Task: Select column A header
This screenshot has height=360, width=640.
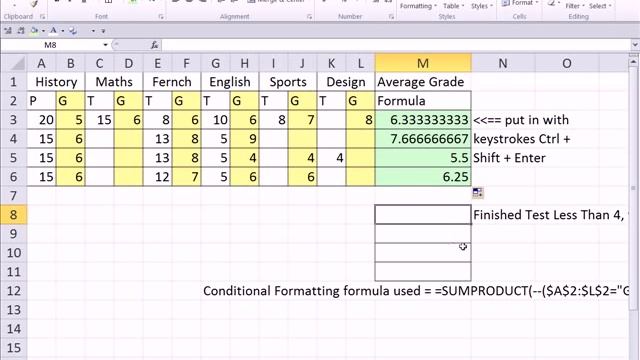Action: [x=41, y=63]
